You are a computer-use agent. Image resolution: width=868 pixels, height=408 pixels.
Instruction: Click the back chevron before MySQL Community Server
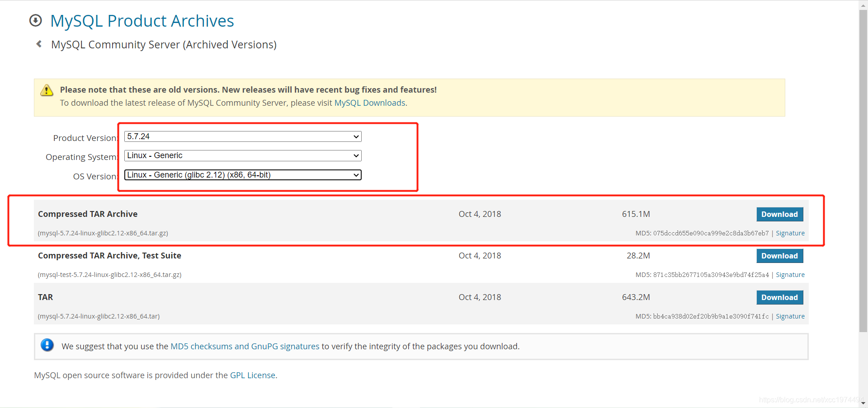tap(39, 44)
